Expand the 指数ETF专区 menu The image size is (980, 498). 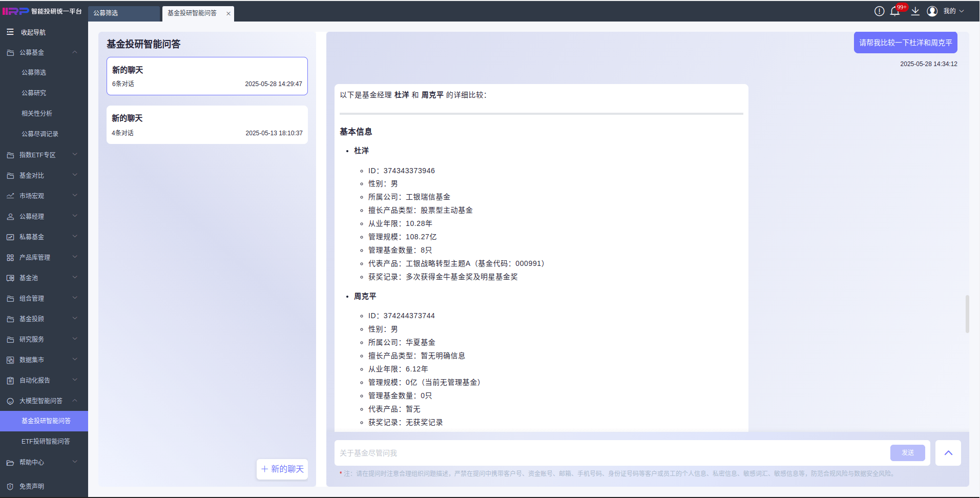[x=44, y=155]
